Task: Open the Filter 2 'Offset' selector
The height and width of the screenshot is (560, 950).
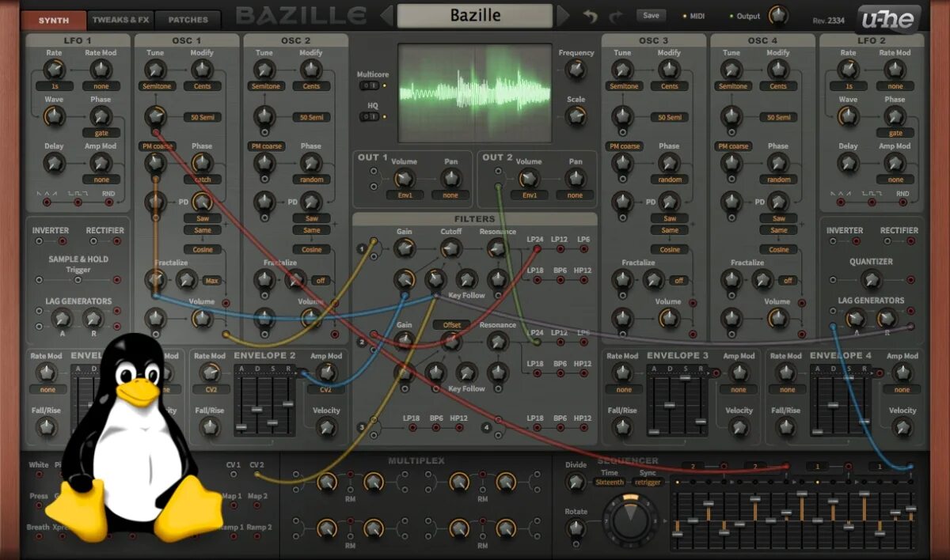Action: (451, 324)
